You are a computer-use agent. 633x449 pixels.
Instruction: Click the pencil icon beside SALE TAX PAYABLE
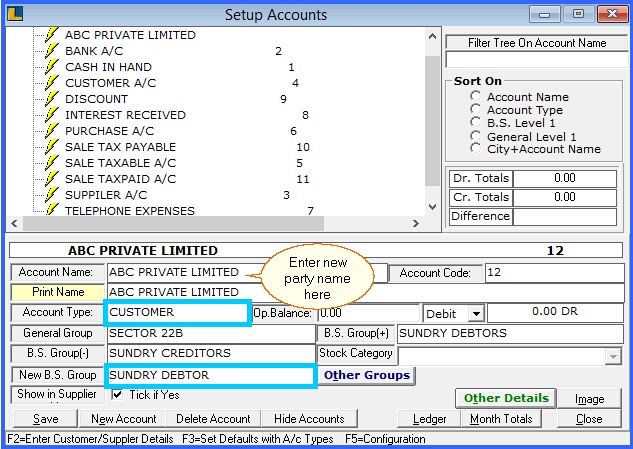pos(53,147)
